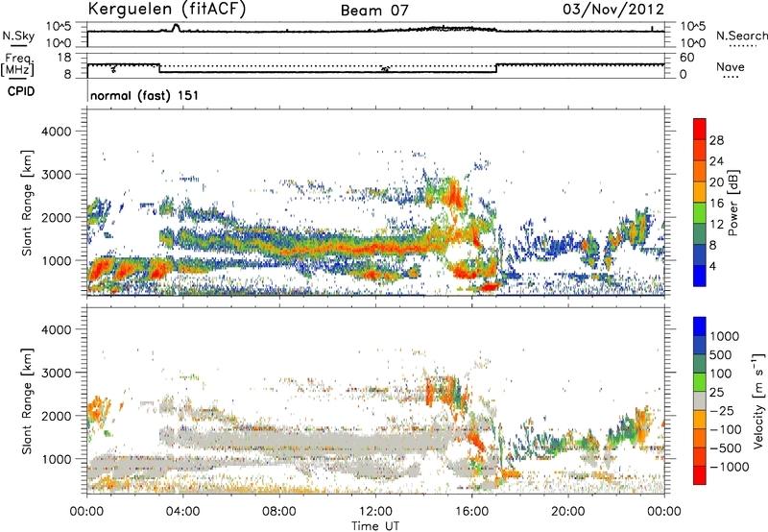Click the 20:00 time tick label
Viewport: 768px width, 532px height.
(568, 512)
